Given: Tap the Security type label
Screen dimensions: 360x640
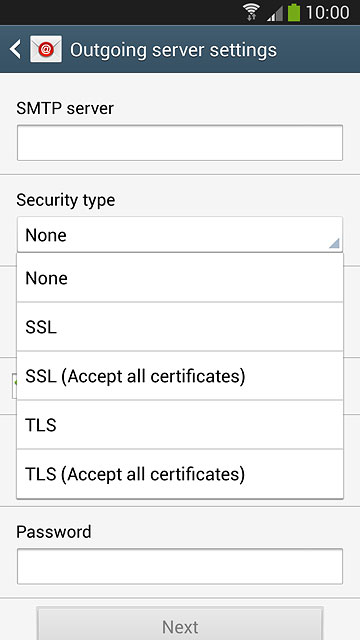Looking at the screenshot, I should click(x=66, y=200).
